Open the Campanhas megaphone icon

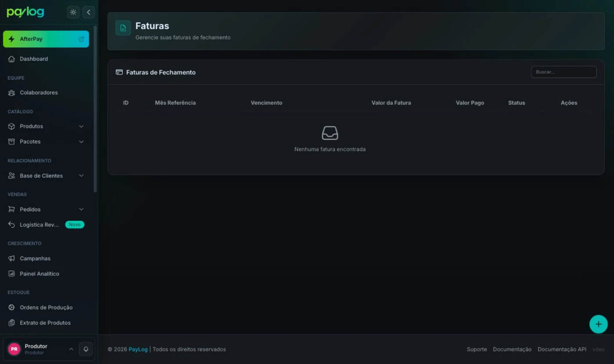click(x=12, y=258)
